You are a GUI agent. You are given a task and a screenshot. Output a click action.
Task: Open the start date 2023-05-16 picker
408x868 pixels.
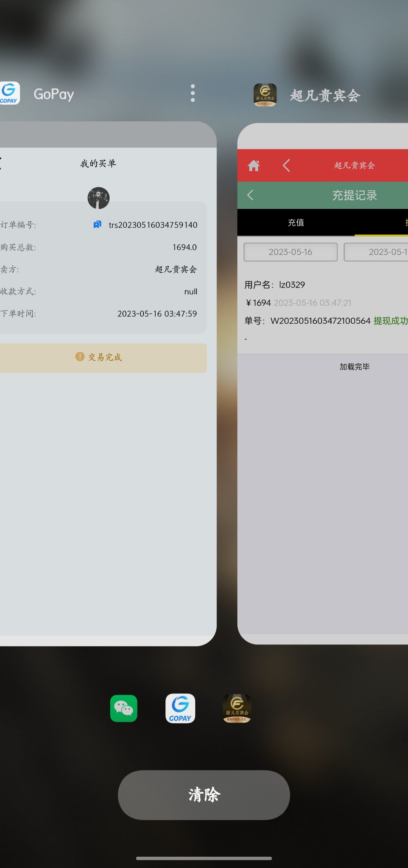click(291, 252)
